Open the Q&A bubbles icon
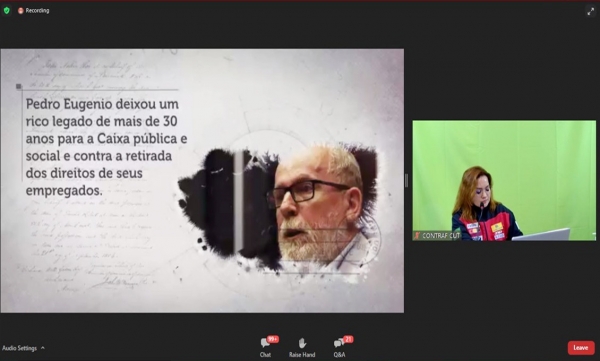Image resolution: width=600 pixels, height=361 pixels. point(339,343)
